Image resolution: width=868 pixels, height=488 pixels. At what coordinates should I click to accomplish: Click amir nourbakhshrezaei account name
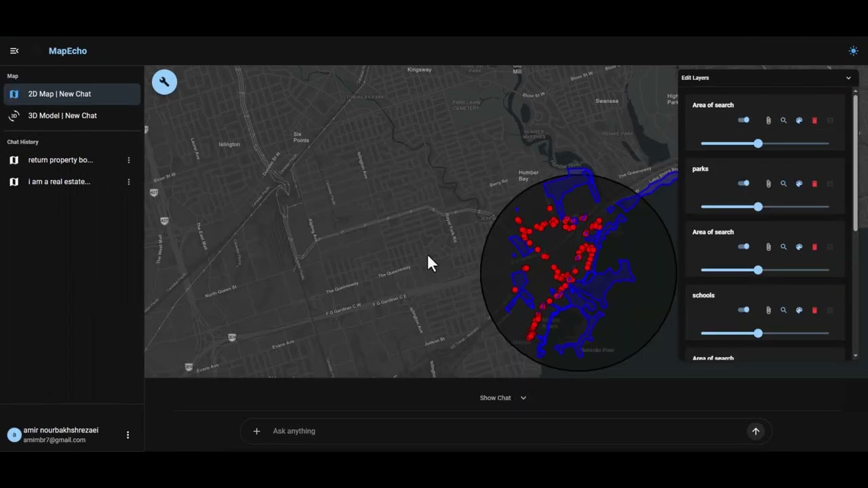(x=61, y=430)
